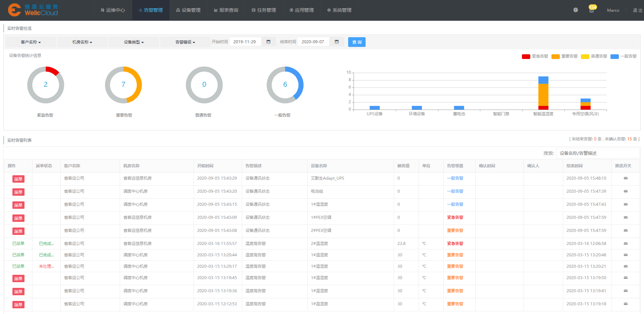
Task: Click the 一般告警 donut chart
Action: coord(285,85)
